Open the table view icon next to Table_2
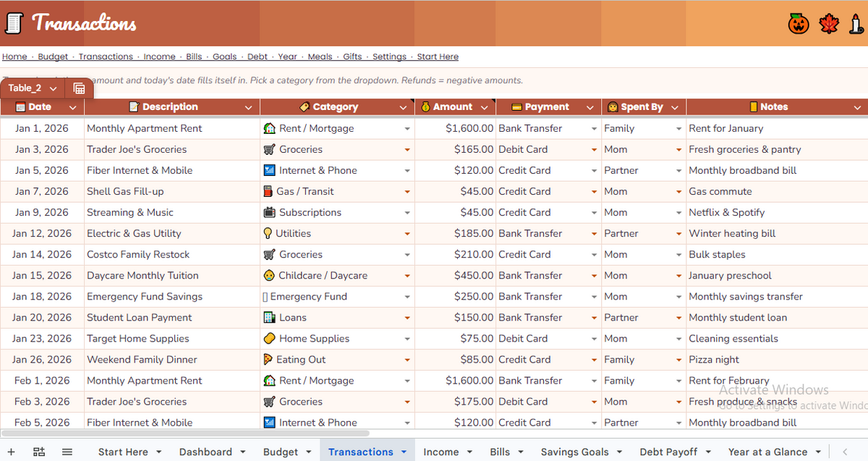868x461 pixels. pos(79,88)
